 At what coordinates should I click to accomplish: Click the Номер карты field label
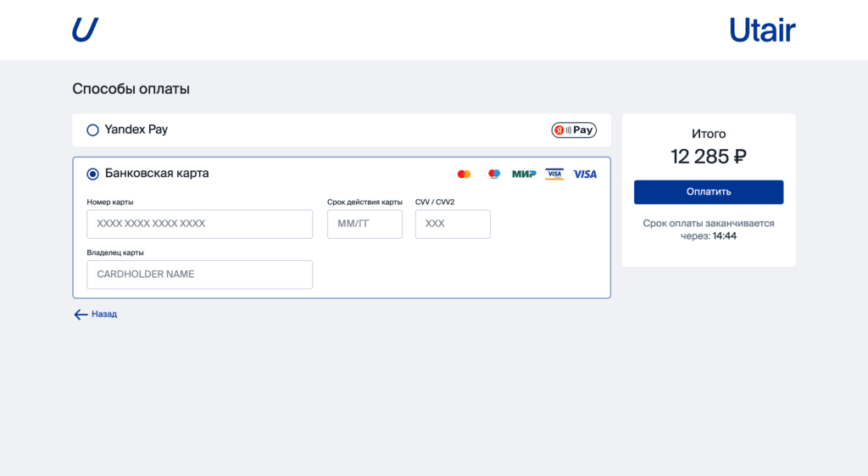pos(109,202)
